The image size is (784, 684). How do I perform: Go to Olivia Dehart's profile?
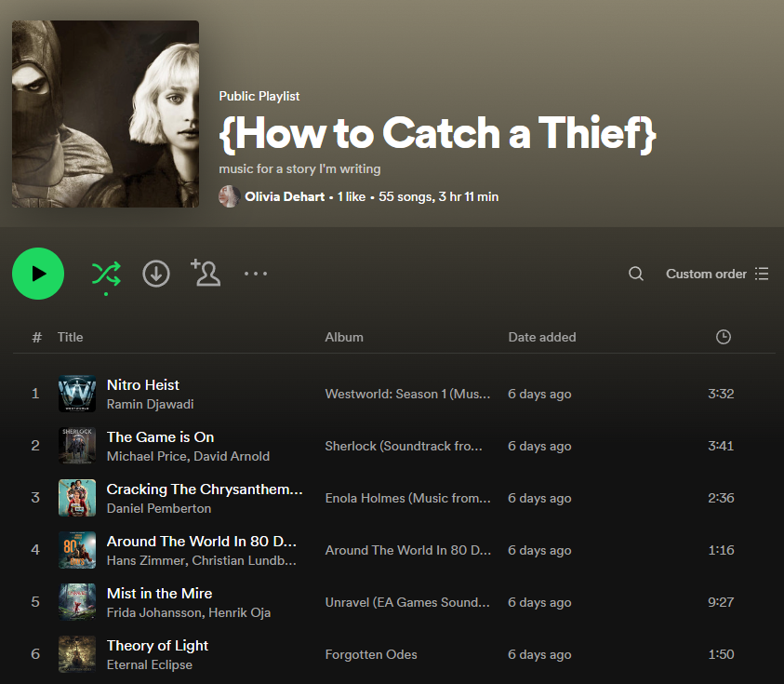pyautogui.click(x=285, y=196)
